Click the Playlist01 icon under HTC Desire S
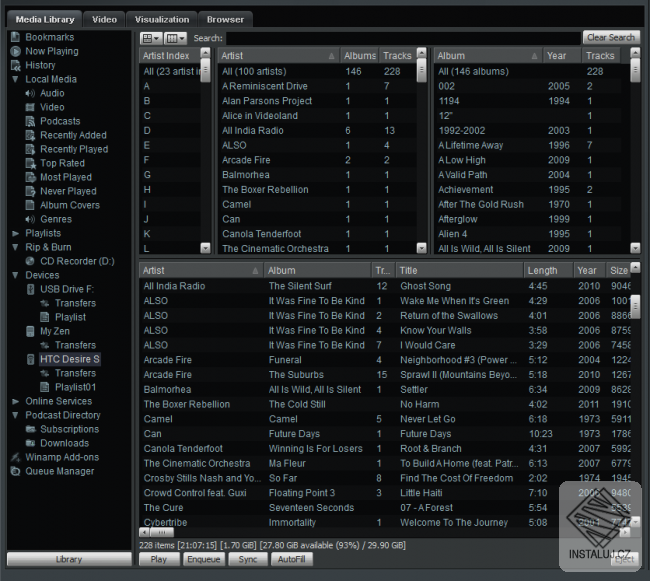The image size is (650, 581). coord(45,387)
